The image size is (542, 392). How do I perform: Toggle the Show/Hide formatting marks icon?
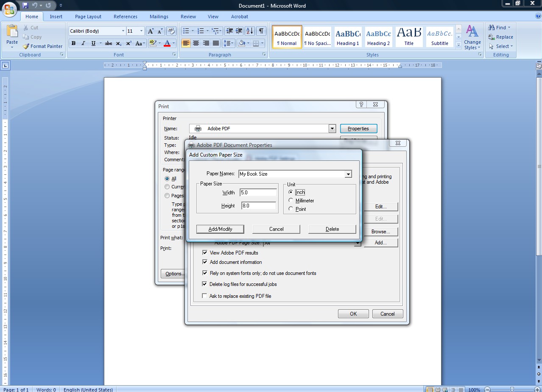[x=261, y=31]
